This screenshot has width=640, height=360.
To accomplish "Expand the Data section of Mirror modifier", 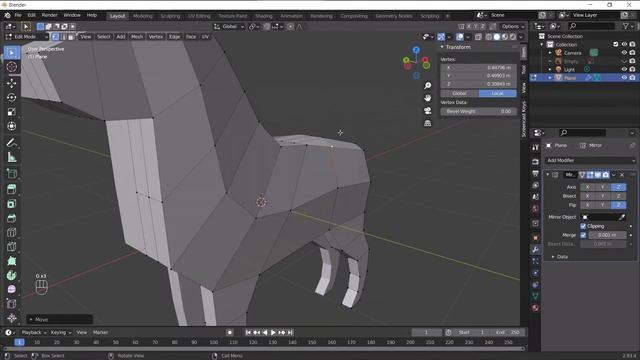I will point(553,257).
